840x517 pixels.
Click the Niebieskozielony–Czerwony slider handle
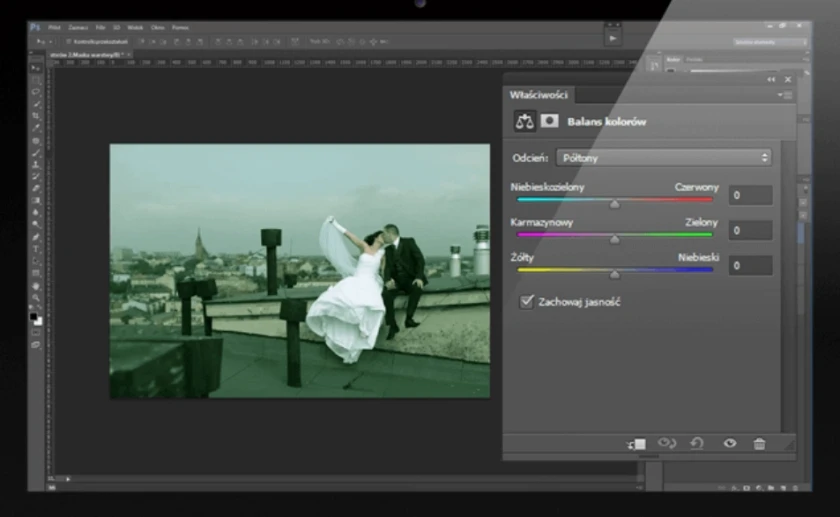coord(614,203)
